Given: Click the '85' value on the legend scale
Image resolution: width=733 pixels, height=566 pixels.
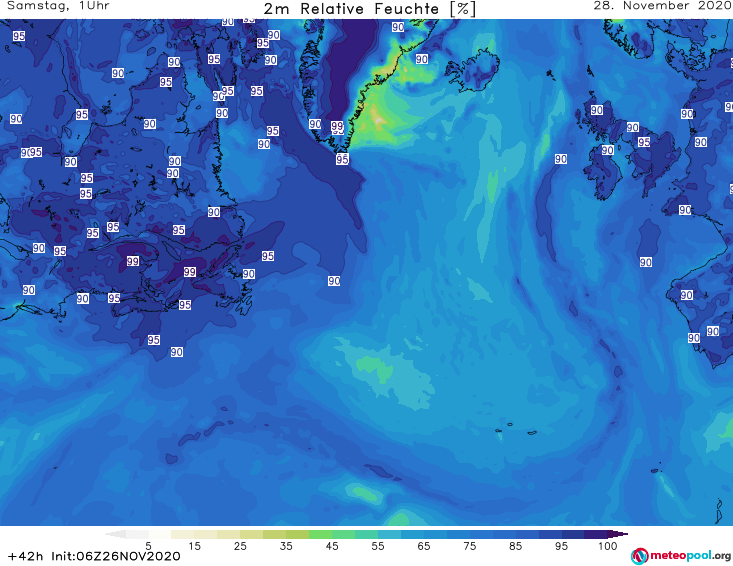Looking at the screenshot, I should click(x=515, y=546).
